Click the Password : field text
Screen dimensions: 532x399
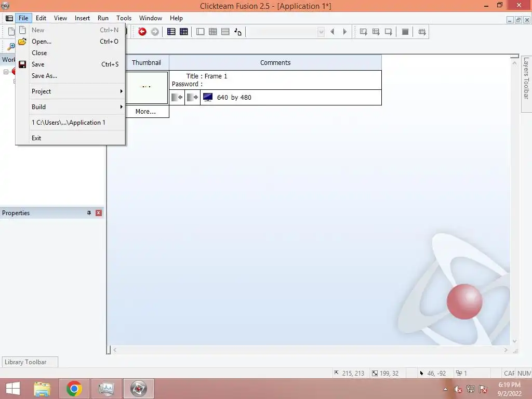click(x=187, y=84)
